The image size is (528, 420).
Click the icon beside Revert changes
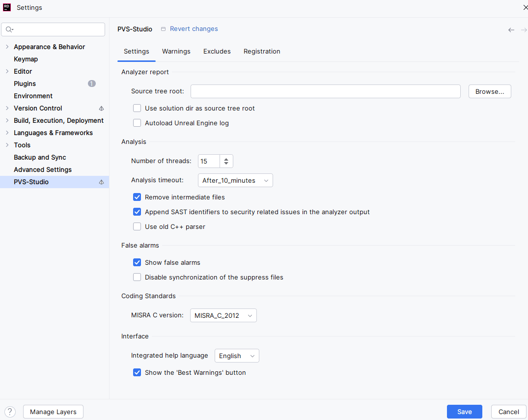point(164,29)
